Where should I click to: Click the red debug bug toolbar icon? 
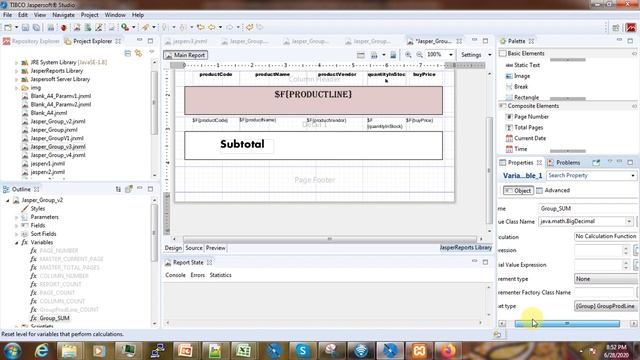(x=64, y=27)
